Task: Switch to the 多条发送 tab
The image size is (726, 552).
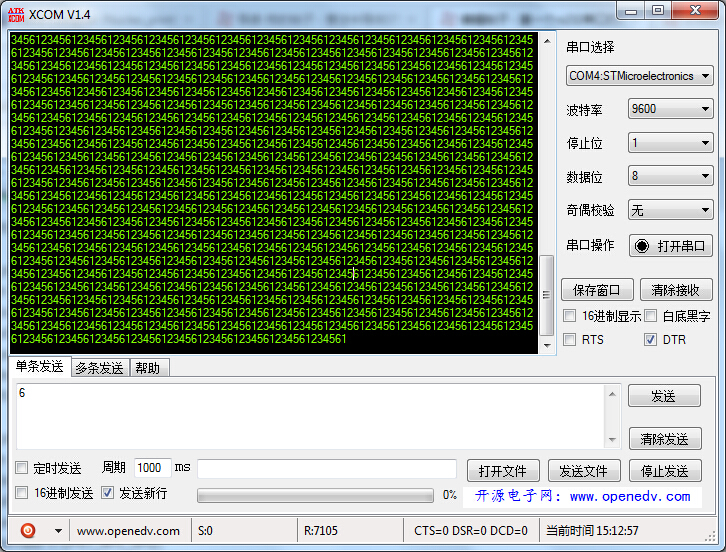Action: click(x=100, y=368)
